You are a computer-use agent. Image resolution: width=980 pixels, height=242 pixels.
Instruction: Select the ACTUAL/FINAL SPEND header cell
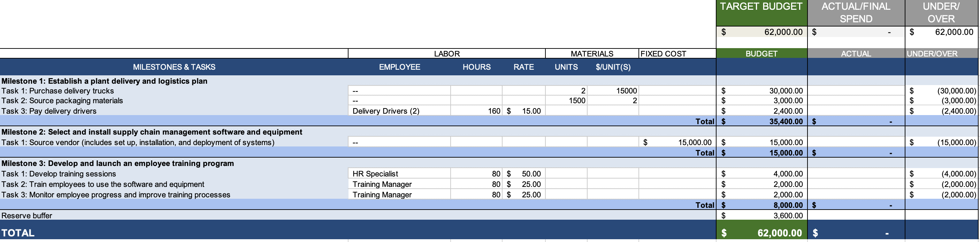856,13
